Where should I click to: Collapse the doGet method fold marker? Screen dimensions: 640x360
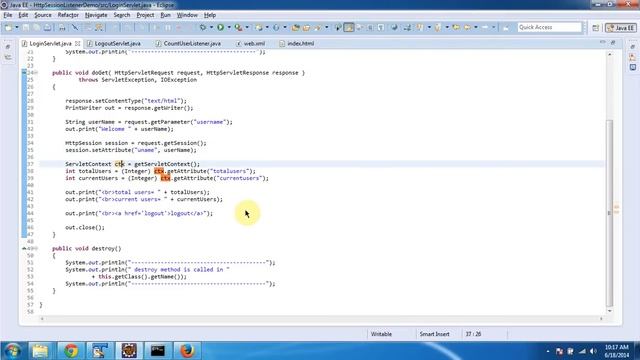(35, 73)
